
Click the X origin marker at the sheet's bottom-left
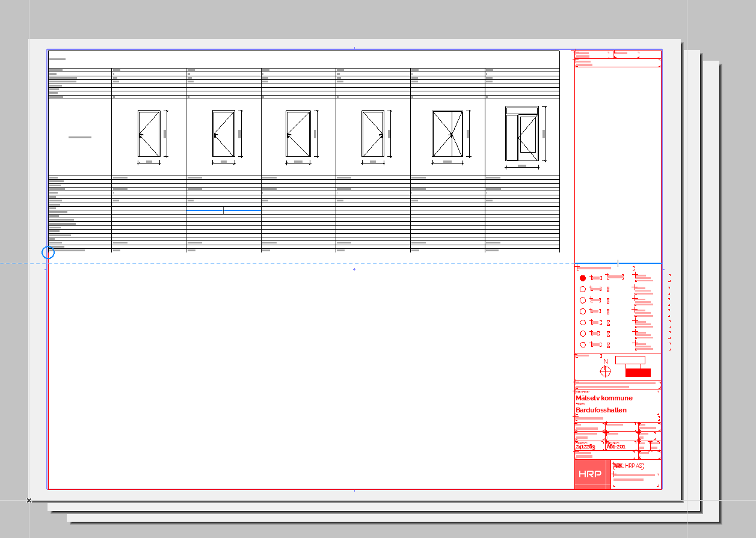tap(29, 500)
